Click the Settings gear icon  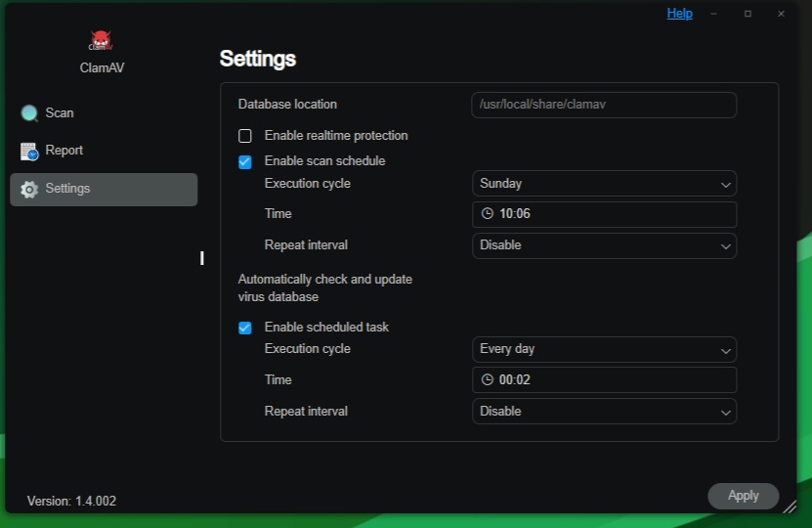click(29, 189)
